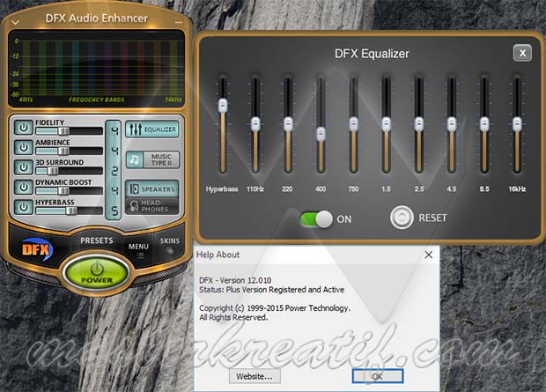Viewport: 546px width, 392px height.
Task: Click the Hyperbass equalizer band slider
Action: 223,106
